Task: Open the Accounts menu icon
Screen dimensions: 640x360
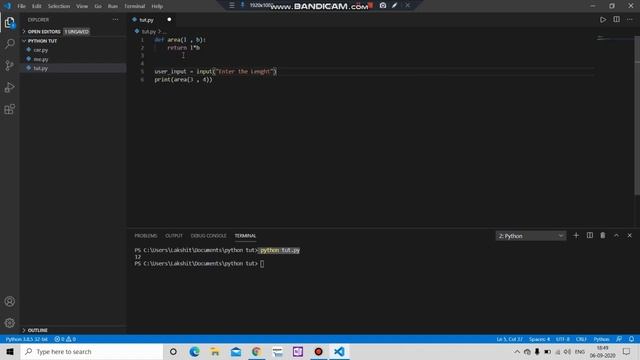Action: coord(9,301)
